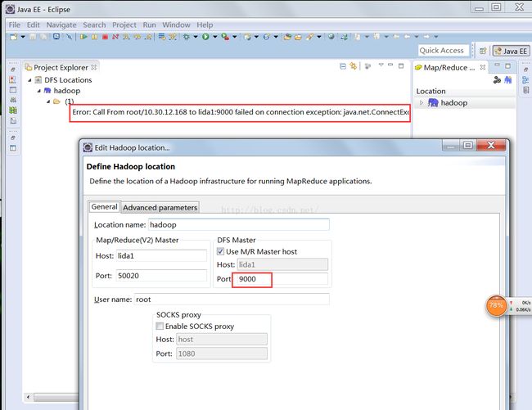
Task: Select hadoop elephant item in Project Explorer
Action: tap(62, 91)
